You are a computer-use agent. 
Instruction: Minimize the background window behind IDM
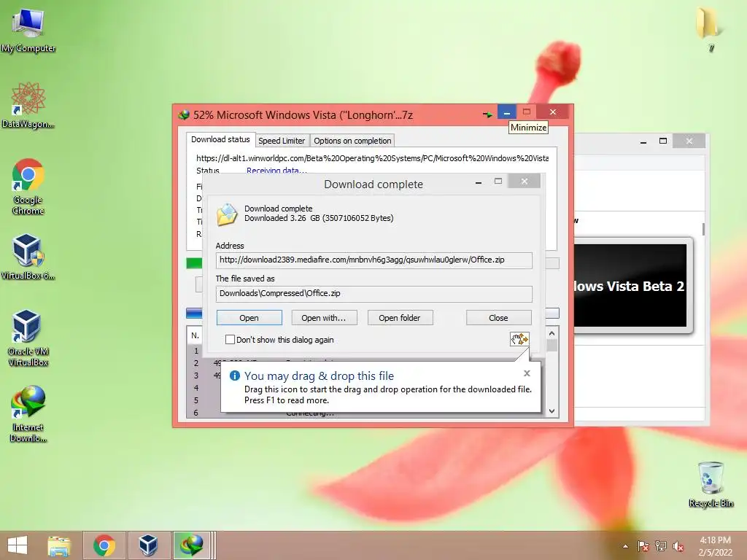coord(643,141)
